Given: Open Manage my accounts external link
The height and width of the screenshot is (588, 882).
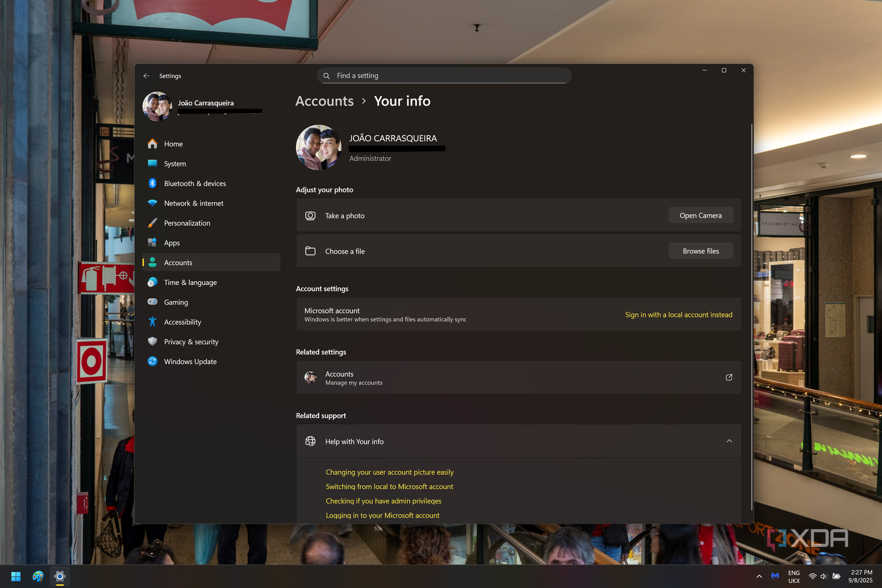Looking at the screenshot, I should click(x=729, y=377).
